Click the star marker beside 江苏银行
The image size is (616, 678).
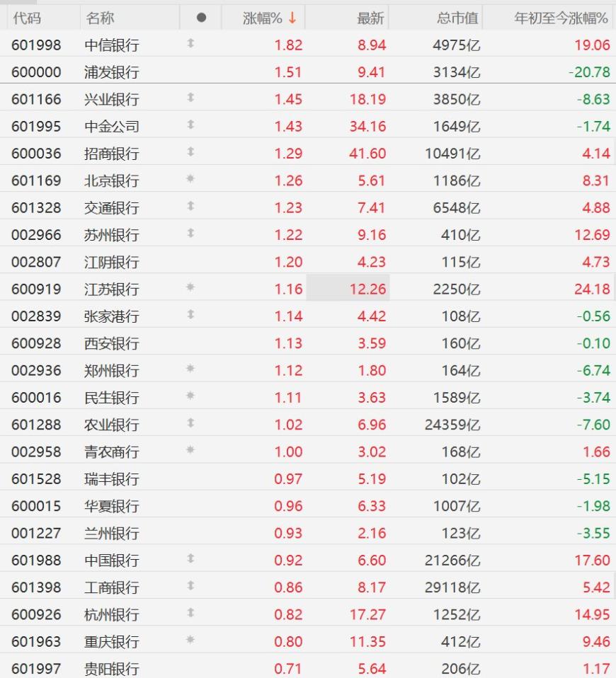coord(190,287)
